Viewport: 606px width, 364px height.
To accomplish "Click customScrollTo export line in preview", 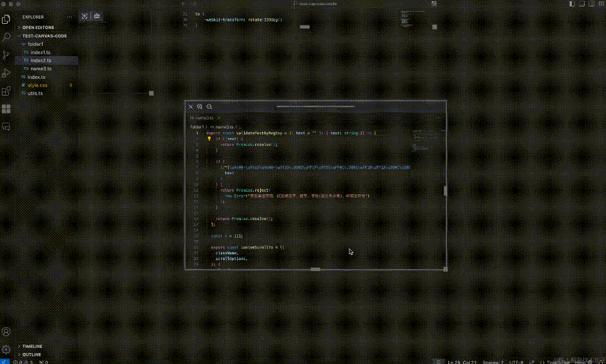I will point(247,247).
